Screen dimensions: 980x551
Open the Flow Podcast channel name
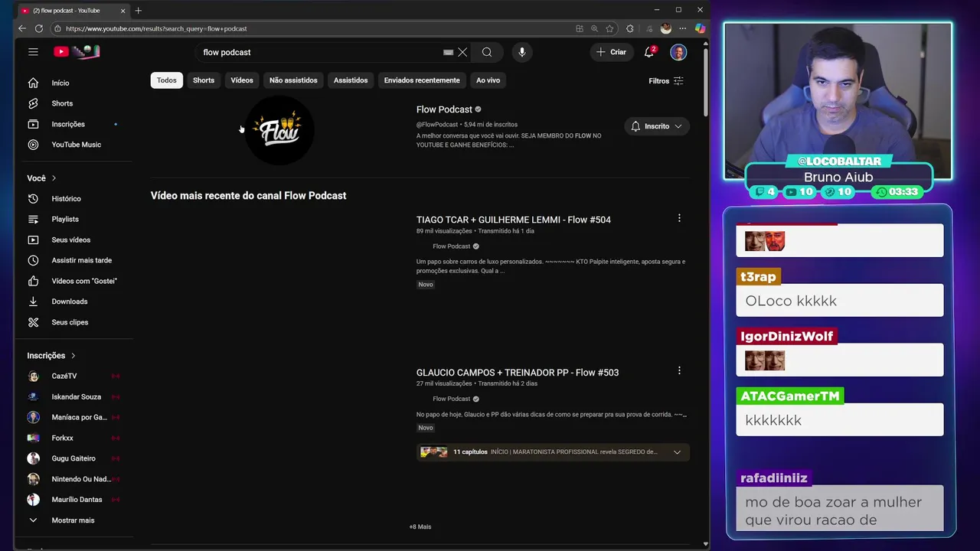click(x=444, y=109)
